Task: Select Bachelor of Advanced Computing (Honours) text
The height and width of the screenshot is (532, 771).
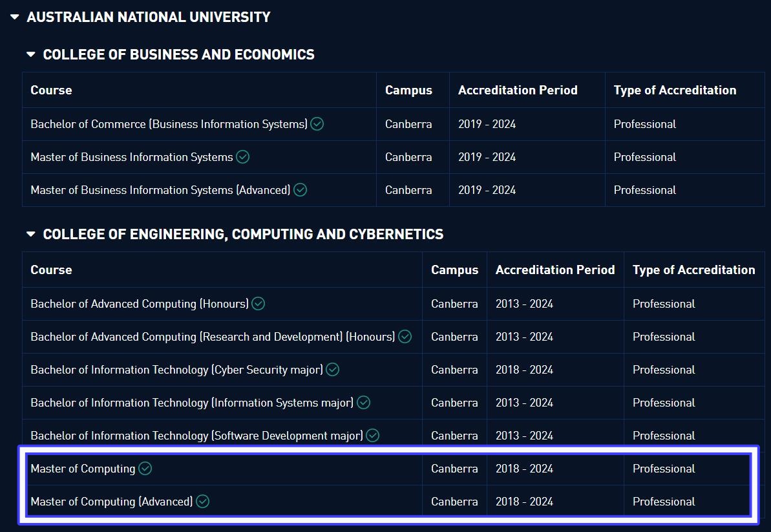Action: [x=140, y=304]
